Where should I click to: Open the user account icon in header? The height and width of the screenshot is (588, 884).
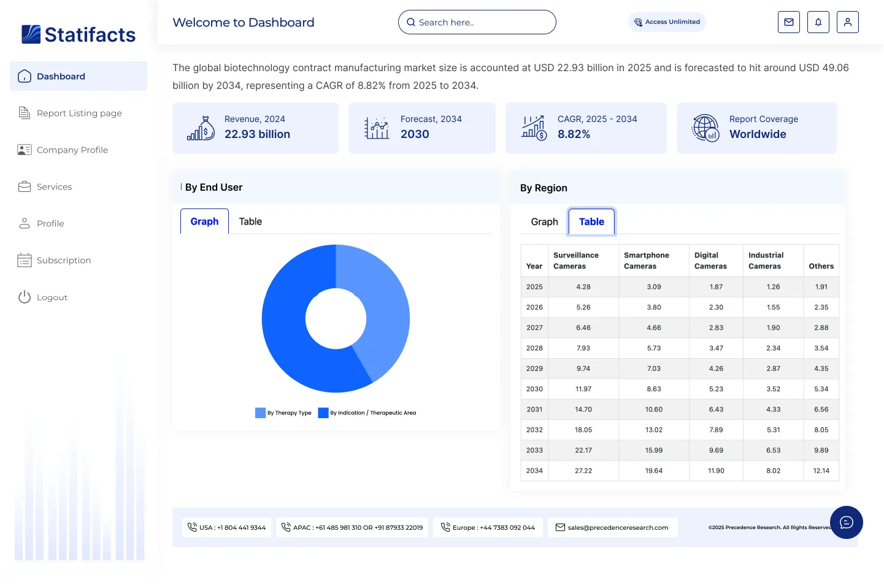click(848, 22)
